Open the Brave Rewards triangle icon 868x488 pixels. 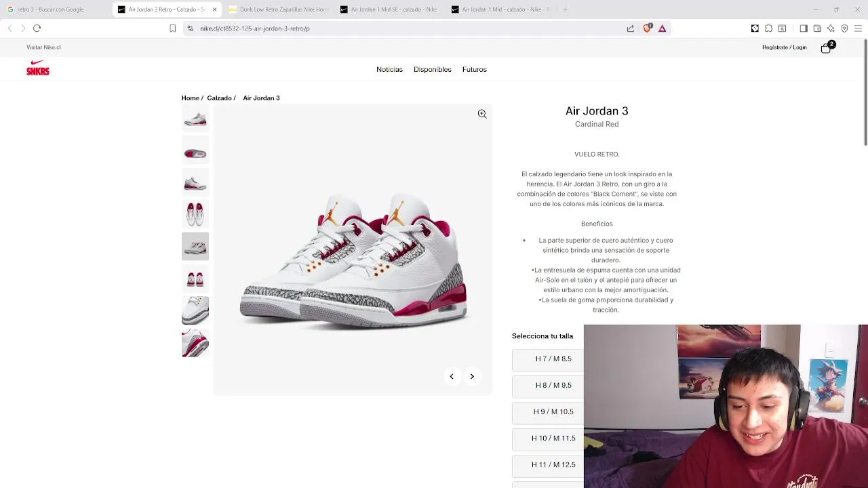(x=663, y=28)
